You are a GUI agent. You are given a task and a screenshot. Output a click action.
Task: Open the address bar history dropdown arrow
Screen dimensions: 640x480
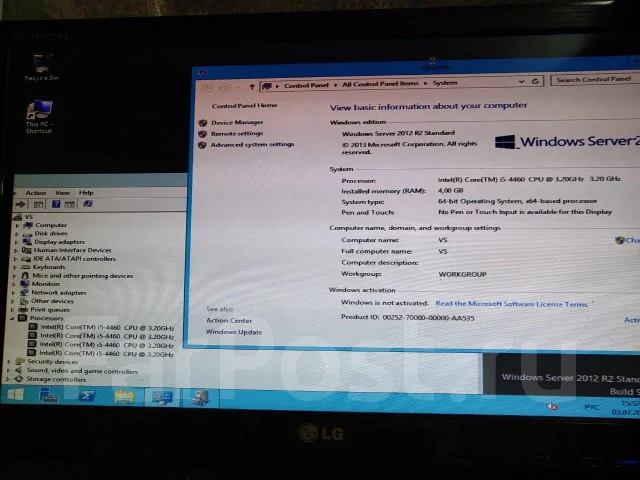(521, 82)
